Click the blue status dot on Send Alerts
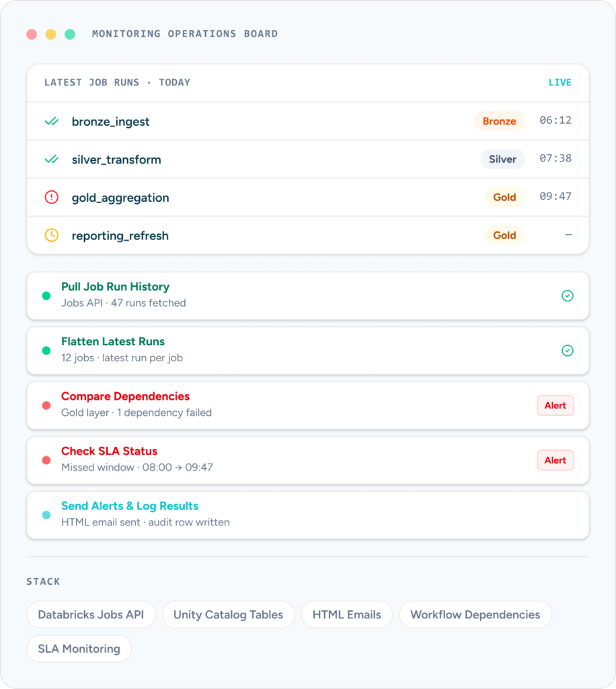The height and width of the screenshot is (689, 616). [x=46, y=515]
